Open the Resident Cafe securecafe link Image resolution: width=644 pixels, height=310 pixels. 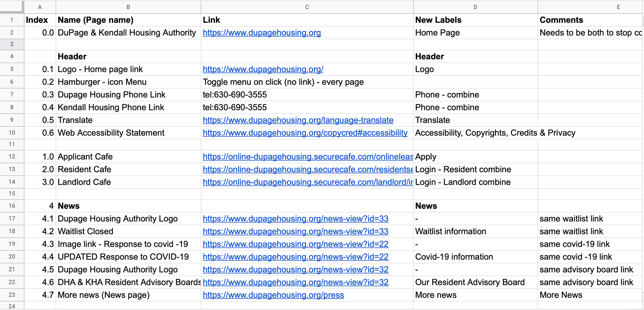(x=308, y=170)
